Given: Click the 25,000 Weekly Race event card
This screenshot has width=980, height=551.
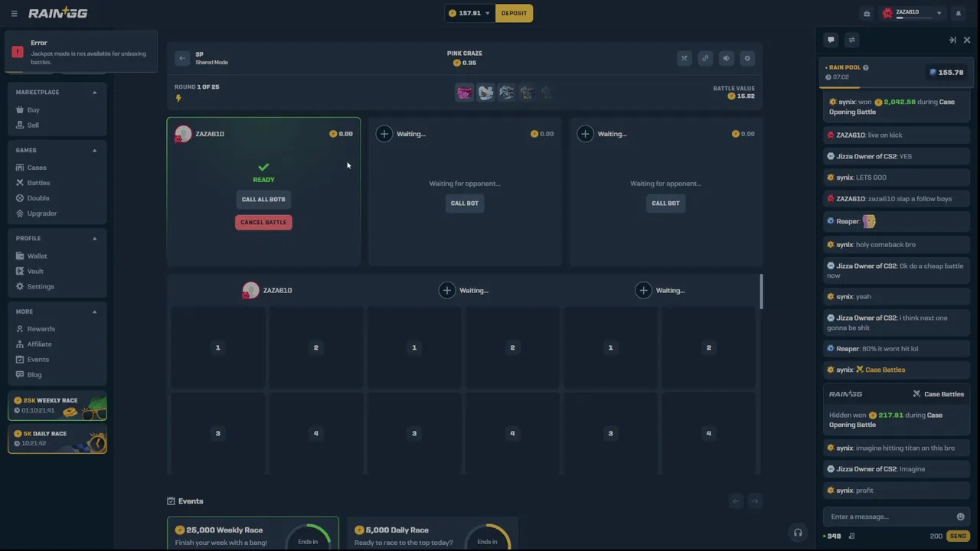Looking at the screenshot, I should click(253, 533).
